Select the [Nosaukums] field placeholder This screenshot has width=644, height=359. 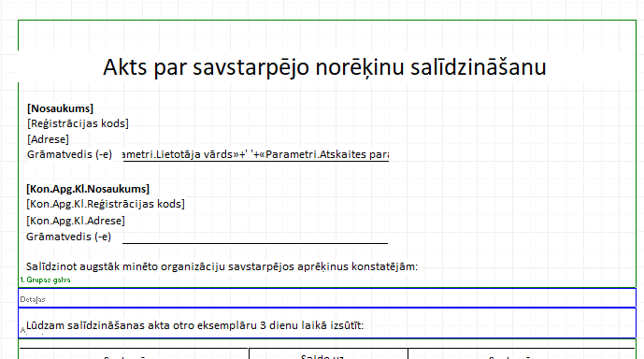[x=61, y=108]
